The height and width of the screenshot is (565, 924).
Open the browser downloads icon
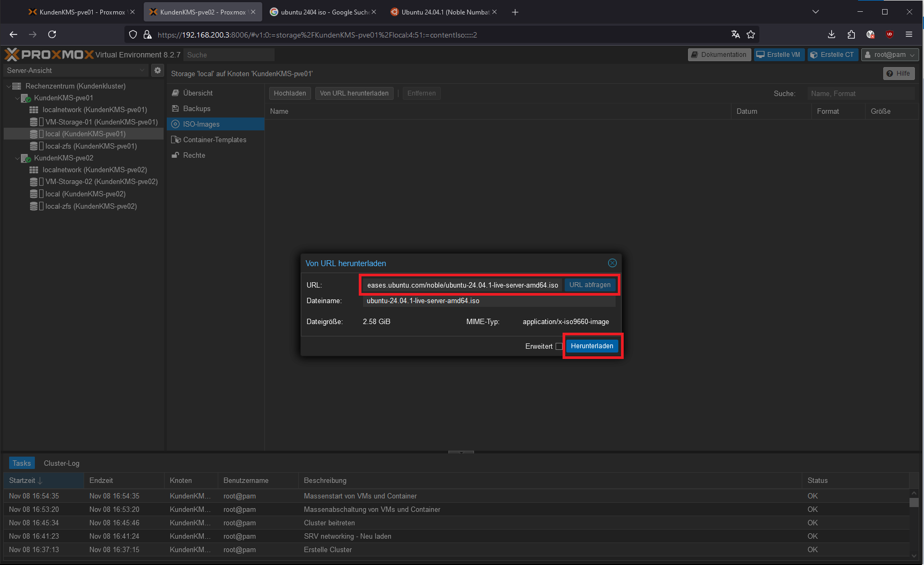(831, 34)
